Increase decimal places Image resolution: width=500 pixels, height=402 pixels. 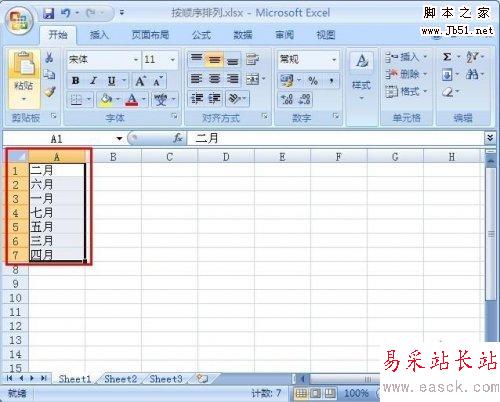287,99
